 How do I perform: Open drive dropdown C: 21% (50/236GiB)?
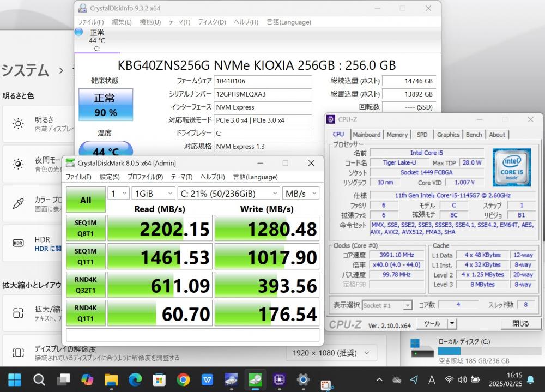pyautogui.click(x=229, y=194)
